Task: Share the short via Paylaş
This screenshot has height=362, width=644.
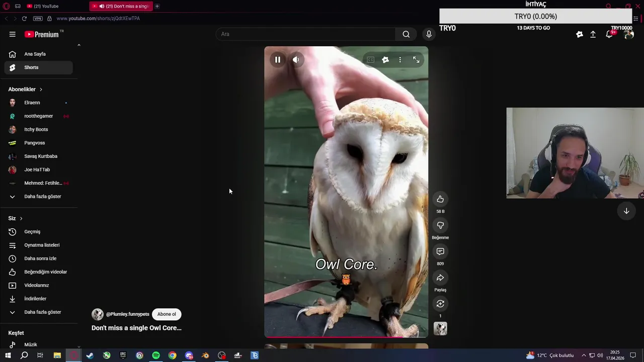Action: (x=440, y=278)
